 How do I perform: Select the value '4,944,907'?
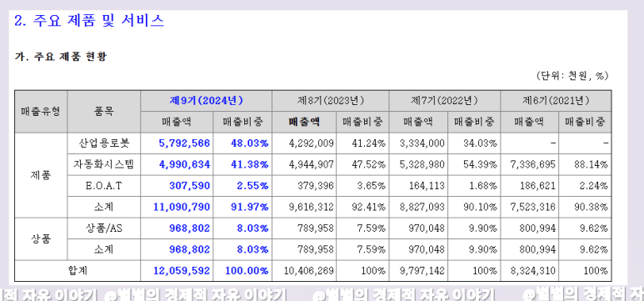click(x=312, y=164)
